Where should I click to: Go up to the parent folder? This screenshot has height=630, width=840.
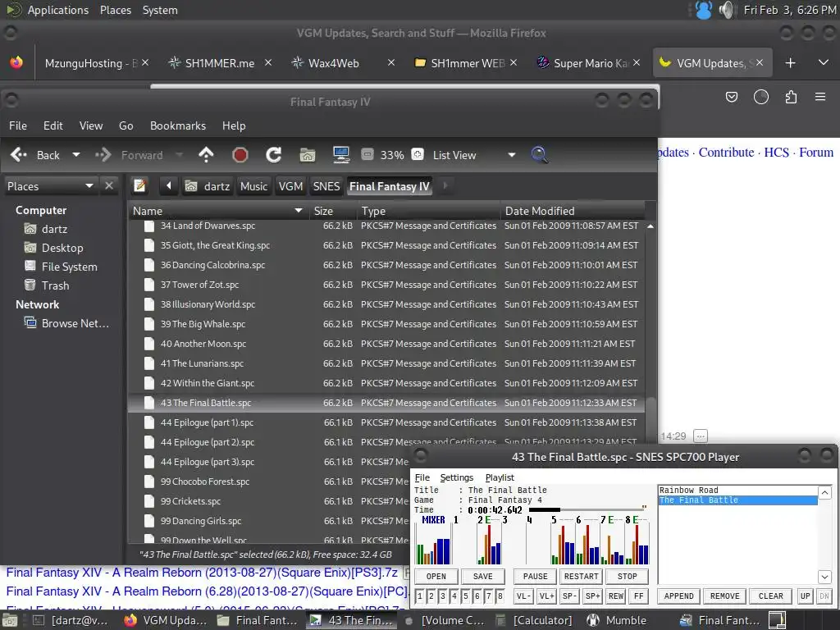[x=206, y=155]
